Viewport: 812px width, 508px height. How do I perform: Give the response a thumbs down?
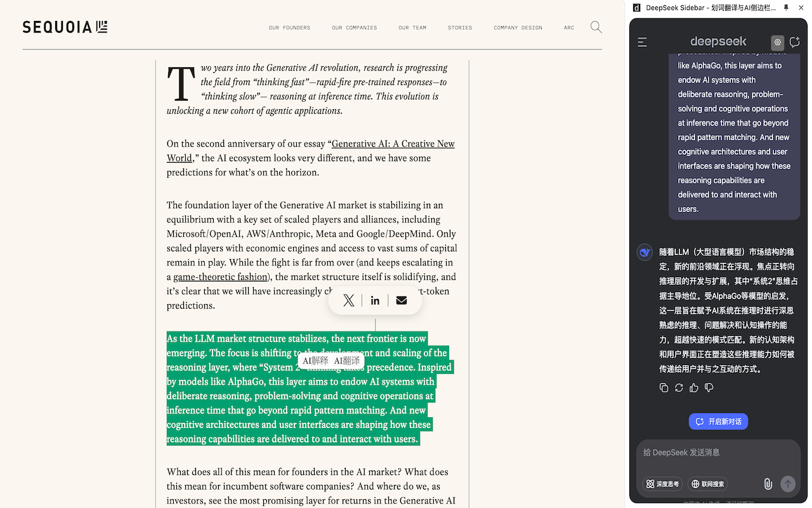709,387
